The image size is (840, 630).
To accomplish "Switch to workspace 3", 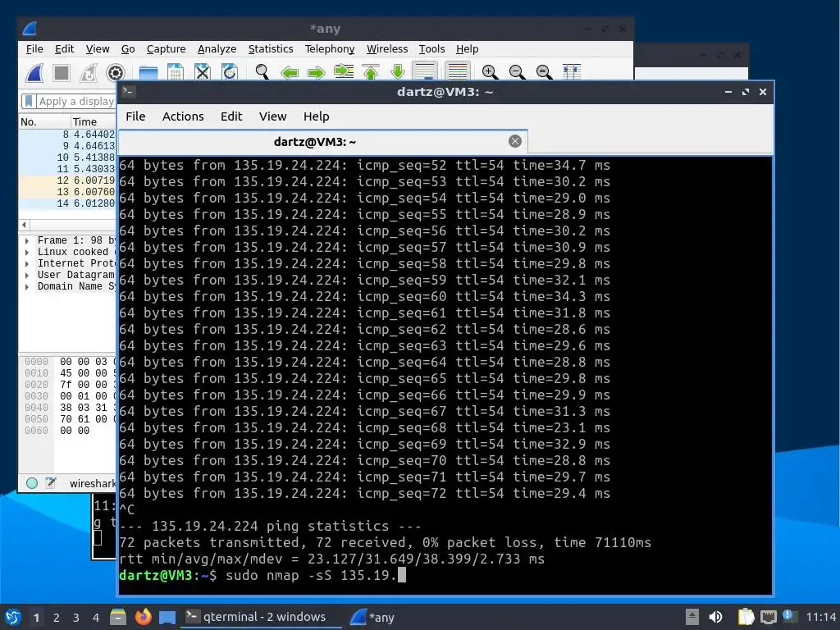I will (75, 618).
